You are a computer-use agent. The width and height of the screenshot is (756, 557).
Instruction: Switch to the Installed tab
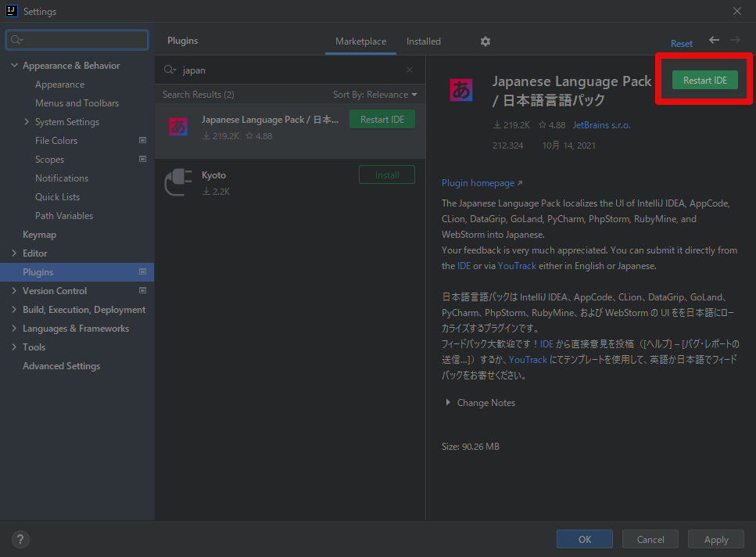pos(423,41)
